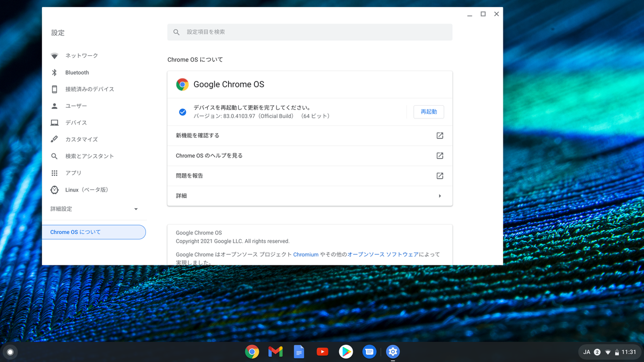
Task: Click external link icon for 新機能を確認する
Action: coord(440,136)
